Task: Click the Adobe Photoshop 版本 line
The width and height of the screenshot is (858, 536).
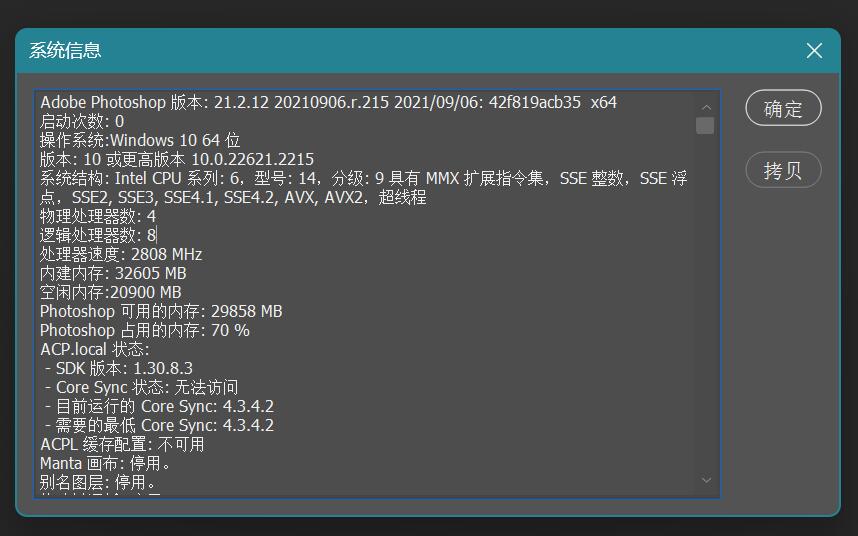Action: [x=328, y=102]
